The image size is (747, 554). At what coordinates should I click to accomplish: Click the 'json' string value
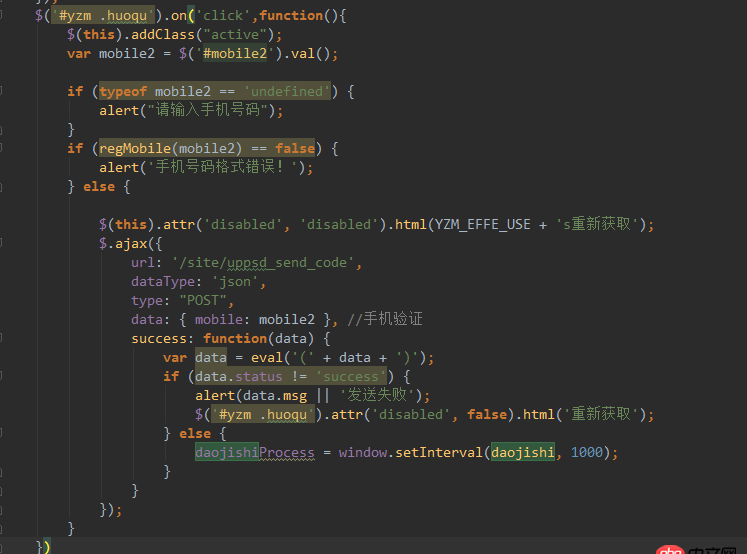(x=235, y=282)
